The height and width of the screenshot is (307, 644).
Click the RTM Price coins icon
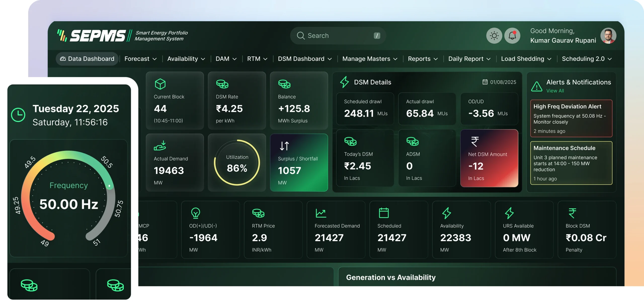(258, 213)
